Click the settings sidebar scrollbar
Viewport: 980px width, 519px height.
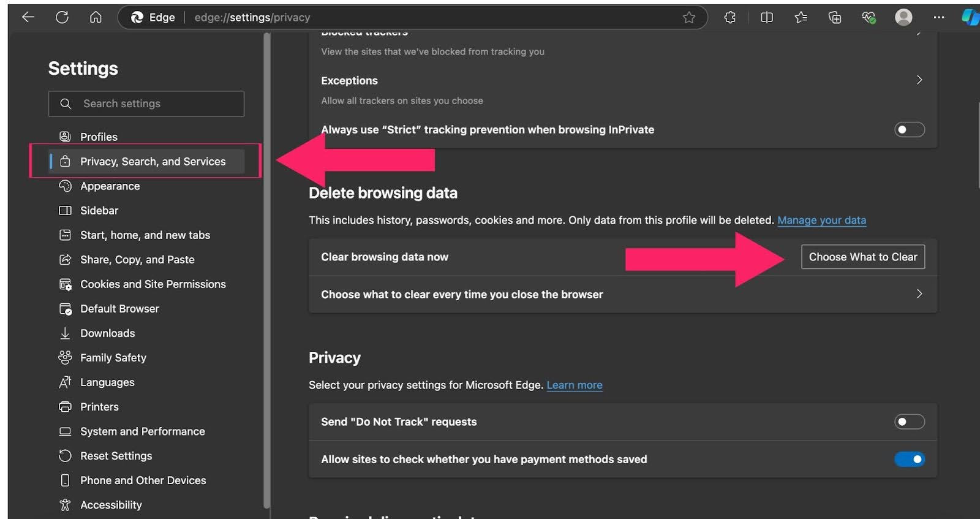(266, 270)
